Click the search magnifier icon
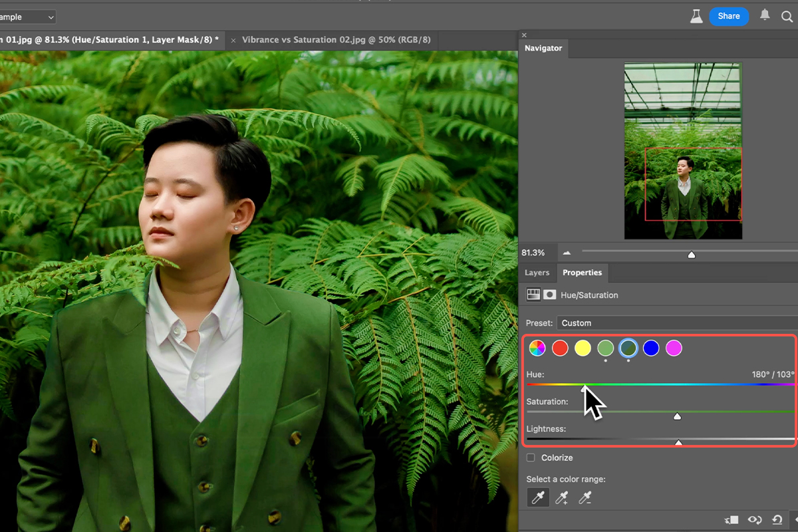The height and width of the screenshot is (532, 798). (787, 17)
